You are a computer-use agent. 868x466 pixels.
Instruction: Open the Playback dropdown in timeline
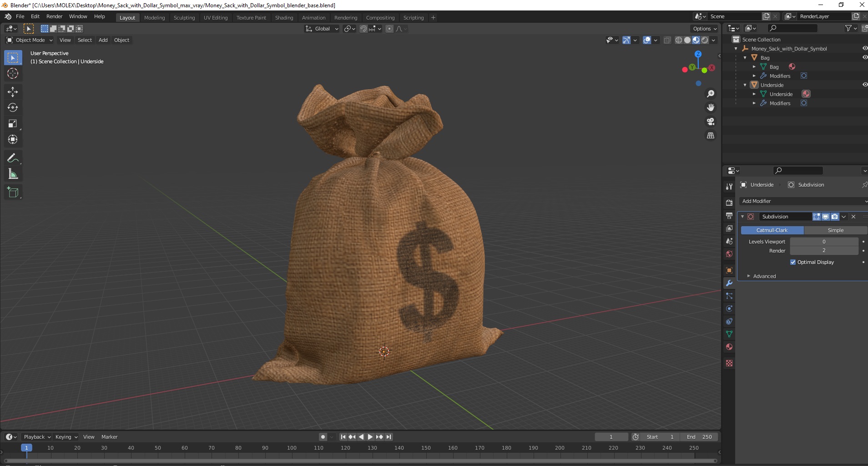click(x=37, y=437)
